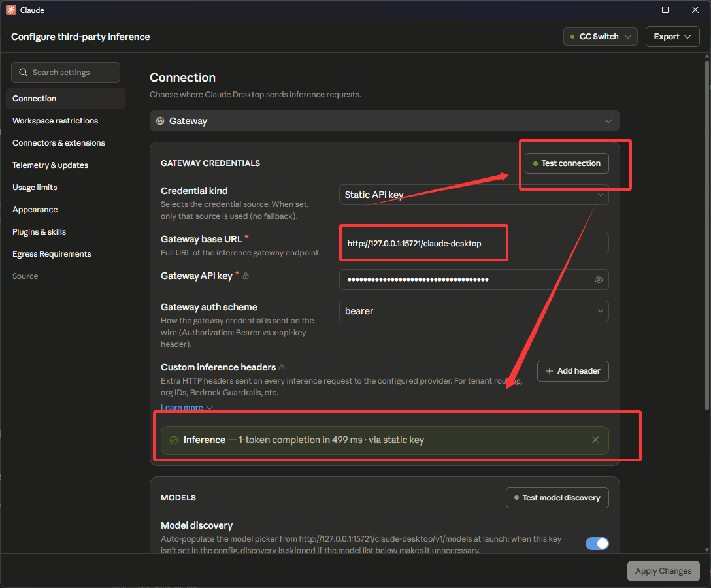711x588 pixels.
Task: Toggle the Model discovery switch
Action: (x=597, y=543)
